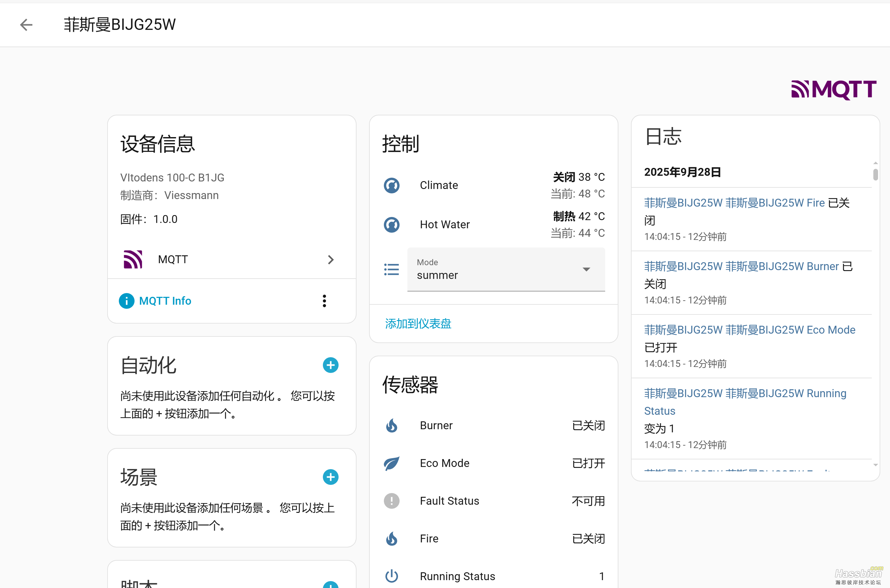Click the Fault Status alert icon
The width and height of the screenshot is (890, 588).
[x=391, y=501]
